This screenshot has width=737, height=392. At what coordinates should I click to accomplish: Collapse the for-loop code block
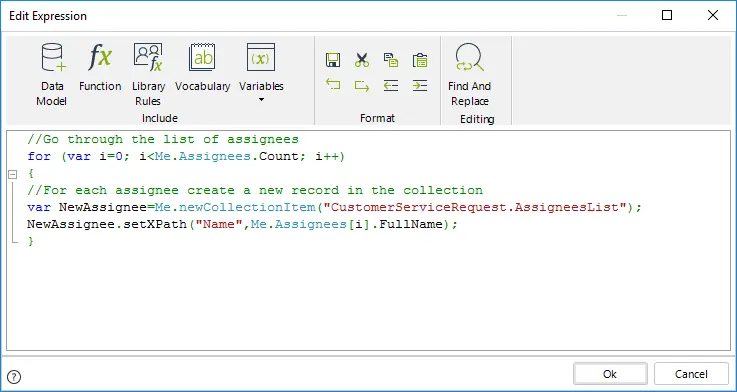pyautogui.click(x=13, y=174)
